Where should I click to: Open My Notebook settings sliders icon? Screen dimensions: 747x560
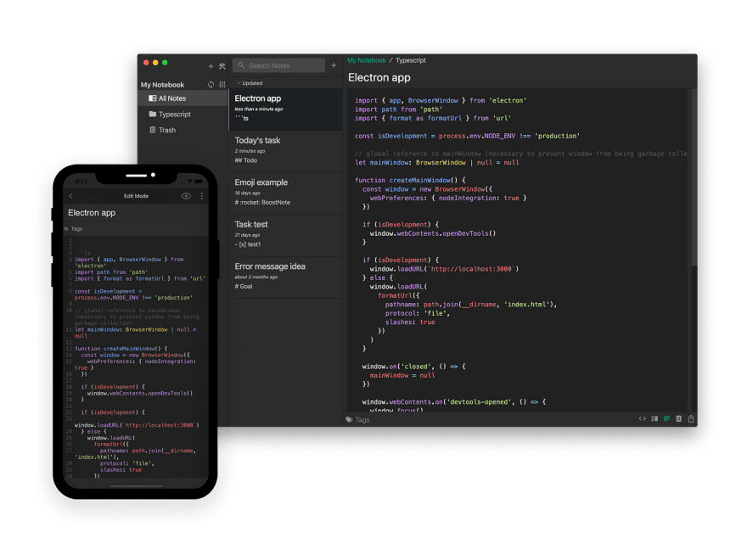(x=222, y=84)
